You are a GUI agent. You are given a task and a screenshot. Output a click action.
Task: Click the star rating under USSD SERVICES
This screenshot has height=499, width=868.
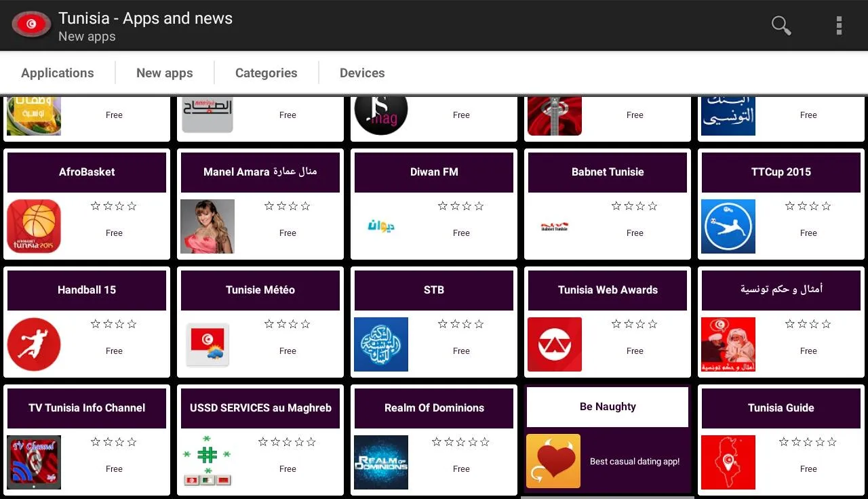288,442
